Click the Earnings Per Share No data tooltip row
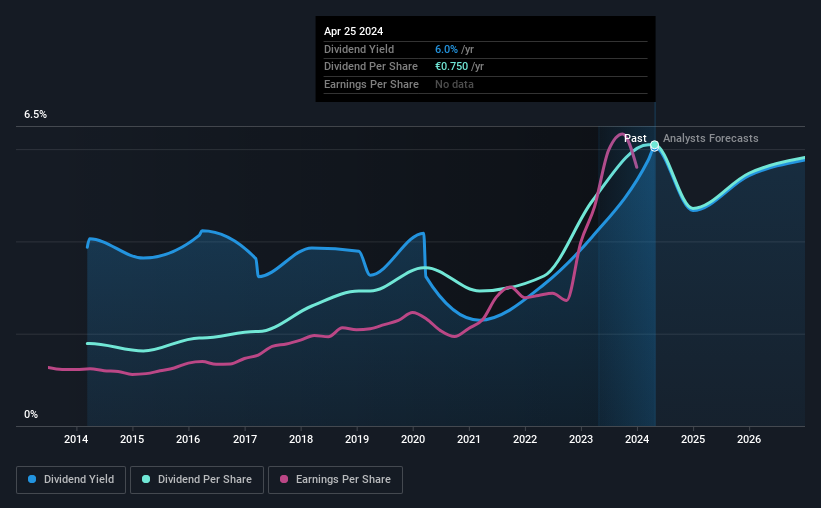 (485, 84)
